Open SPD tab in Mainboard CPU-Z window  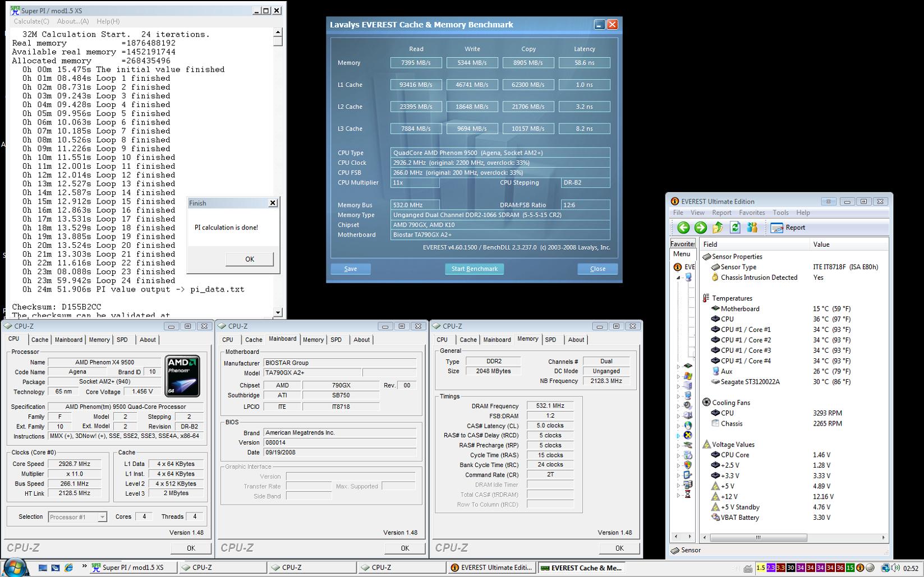336,340
